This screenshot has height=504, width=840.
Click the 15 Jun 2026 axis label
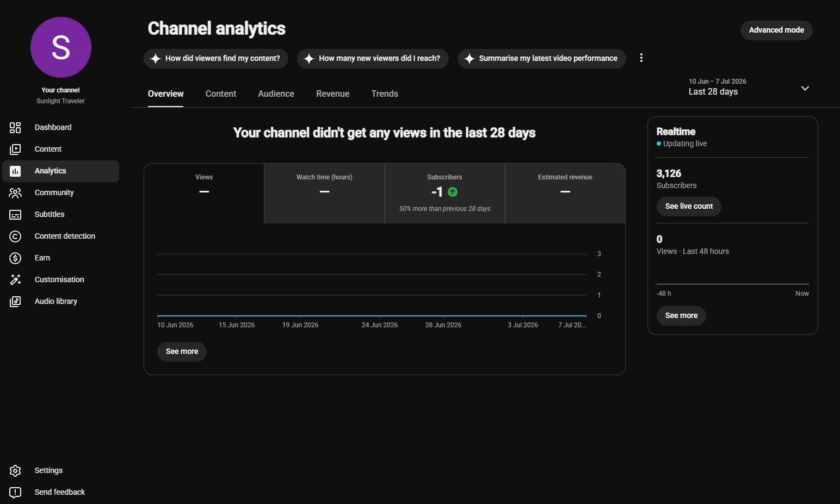(x=237, y=325)
